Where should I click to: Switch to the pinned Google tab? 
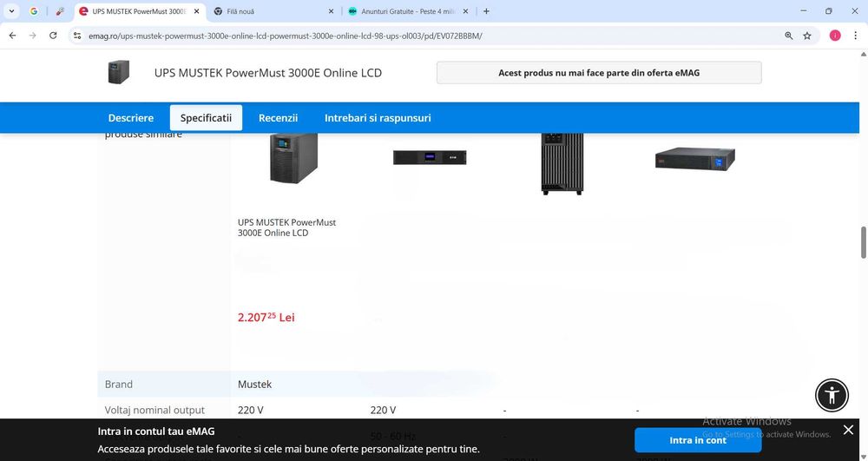[34, 11]
